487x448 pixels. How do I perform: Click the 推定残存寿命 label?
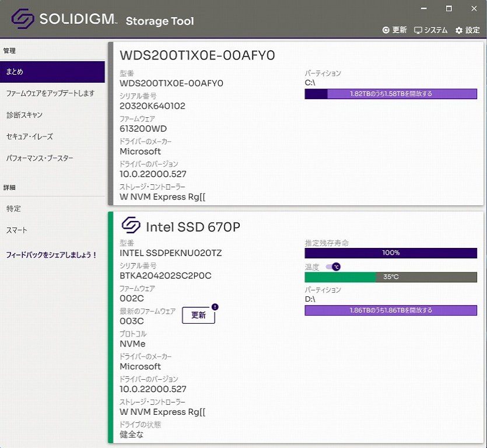pyautogui.click(x=327, y=243)
